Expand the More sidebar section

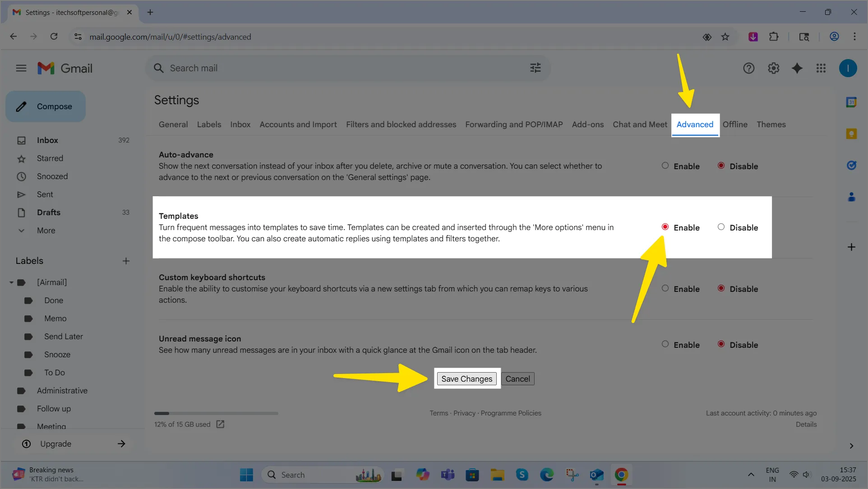(x=46, y=231)
